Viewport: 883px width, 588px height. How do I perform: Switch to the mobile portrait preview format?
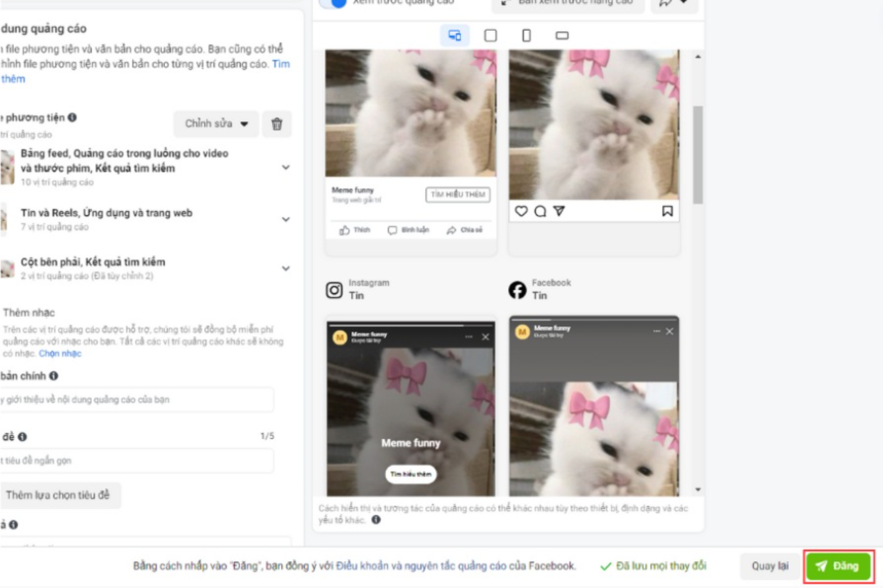526,36
